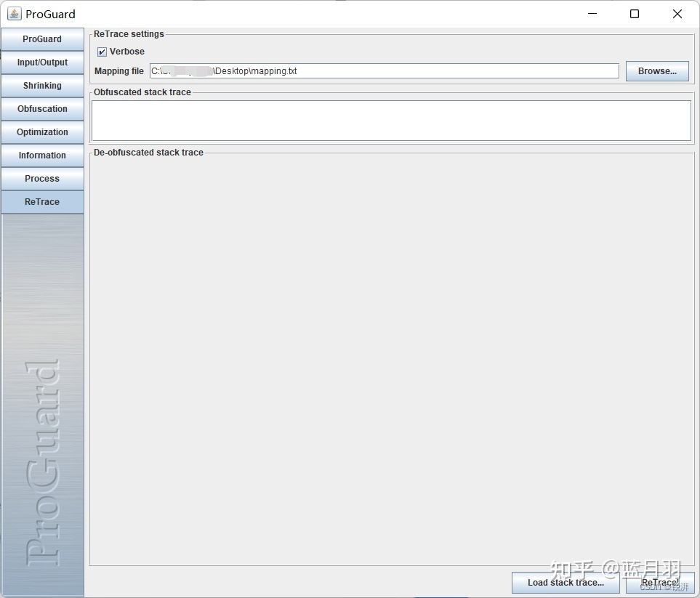The width and height of the screenshot is (700, 598).
Task: Go to the Obfuscation tab
Action: click(x=42, y=109)
